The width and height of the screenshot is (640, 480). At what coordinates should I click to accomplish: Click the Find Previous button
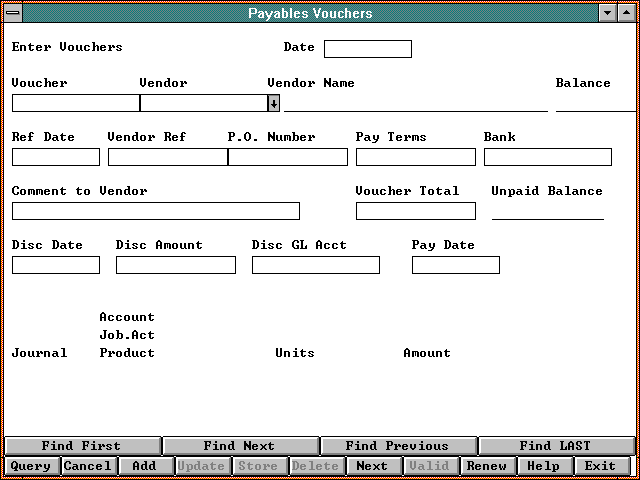click(x=397, y=446)
